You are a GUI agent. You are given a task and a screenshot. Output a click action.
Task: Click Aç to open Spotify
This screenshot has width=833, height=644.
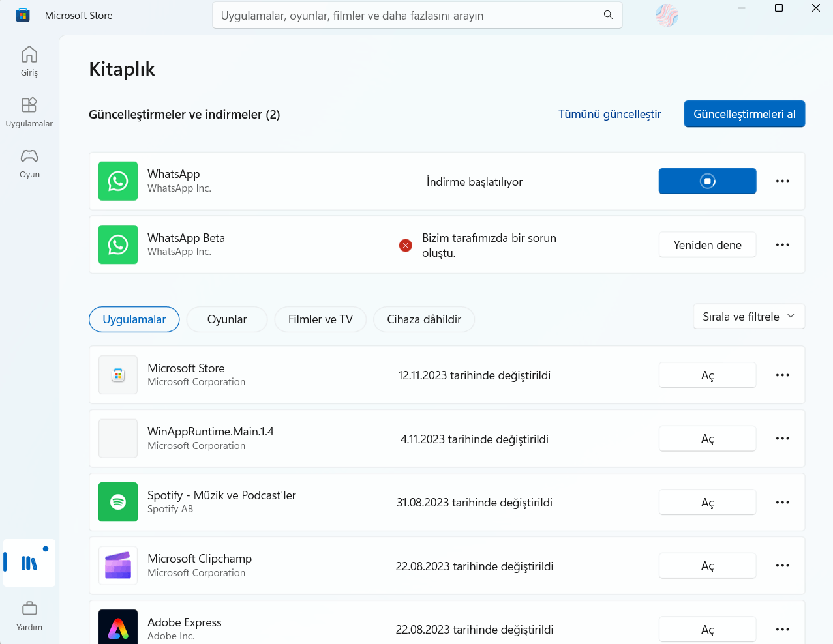[x=708, y=502]
